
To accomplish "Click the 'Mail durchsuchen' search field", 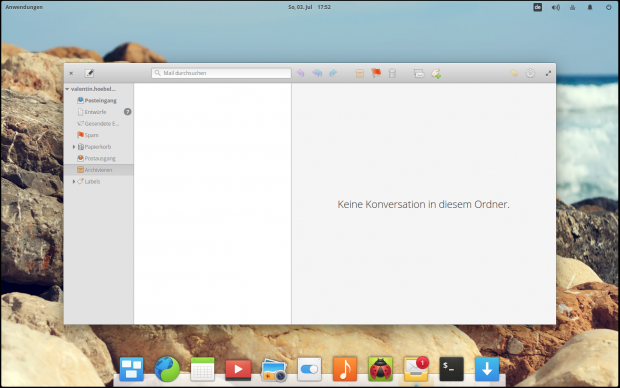I will point(221,73).
